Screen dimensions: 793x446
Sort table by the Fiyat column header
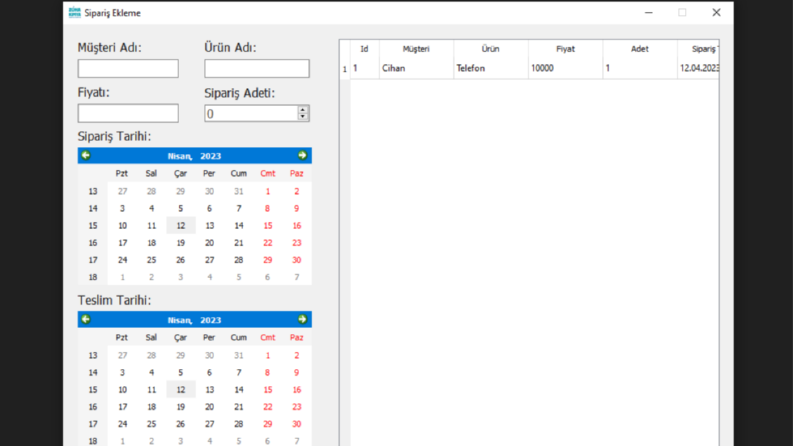565,49
